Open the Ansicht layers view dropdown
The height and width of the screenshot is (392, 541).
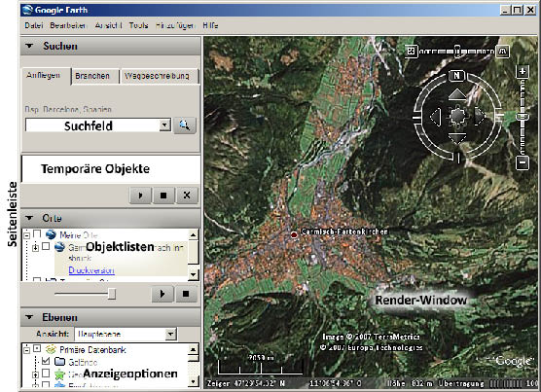coord(170,334)
